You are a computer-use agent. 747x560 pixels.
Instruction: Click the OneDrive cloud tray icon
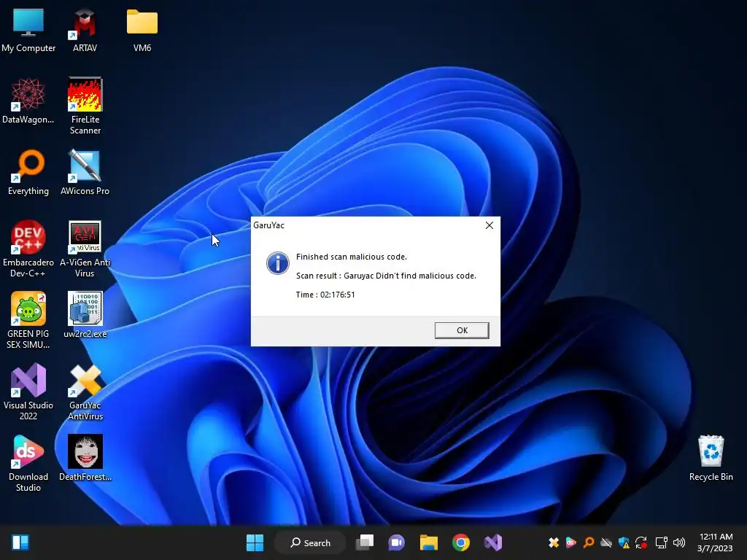point(606,542)
